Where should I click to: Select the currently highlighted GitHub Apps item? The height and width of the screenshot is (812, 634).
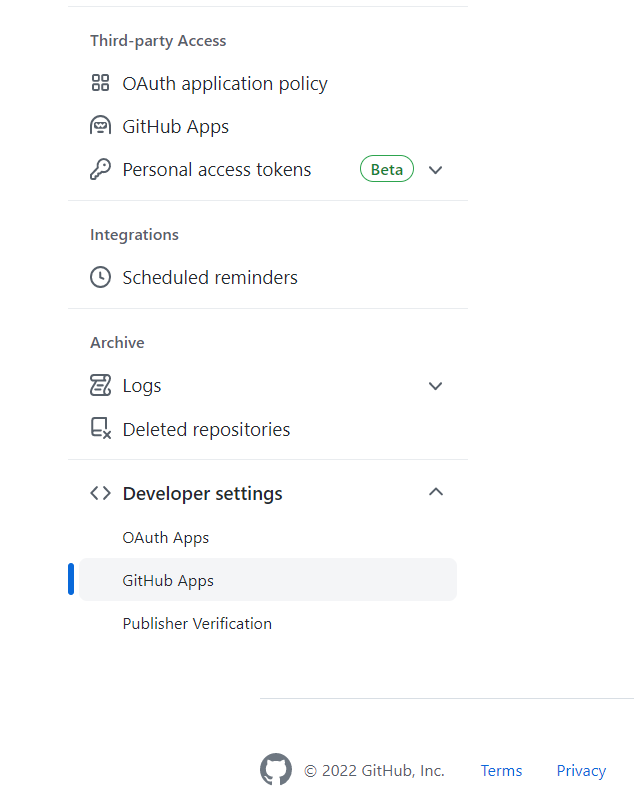pyautogui.click(x=168, y=580)
